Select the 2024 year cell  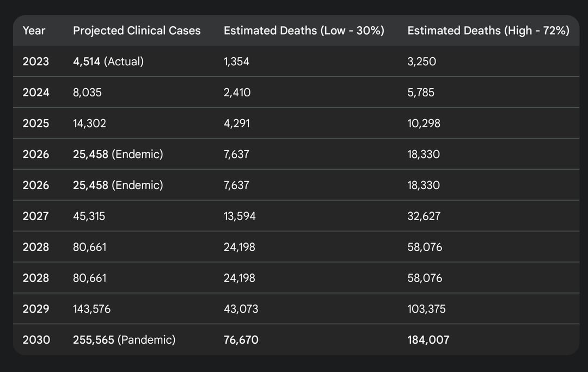(36, 92)
